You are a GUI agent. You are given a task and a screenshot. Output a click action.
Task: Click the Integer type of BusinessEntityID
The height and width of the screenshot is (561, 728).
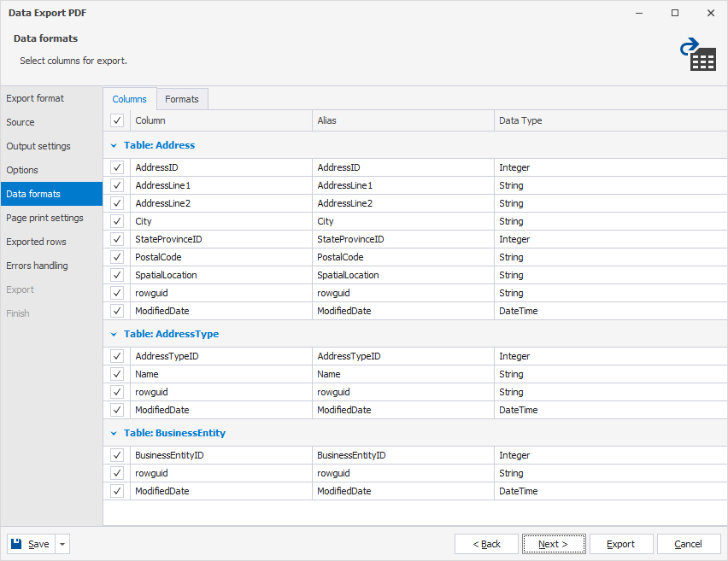pyautogui.click(x=514, y=455)
